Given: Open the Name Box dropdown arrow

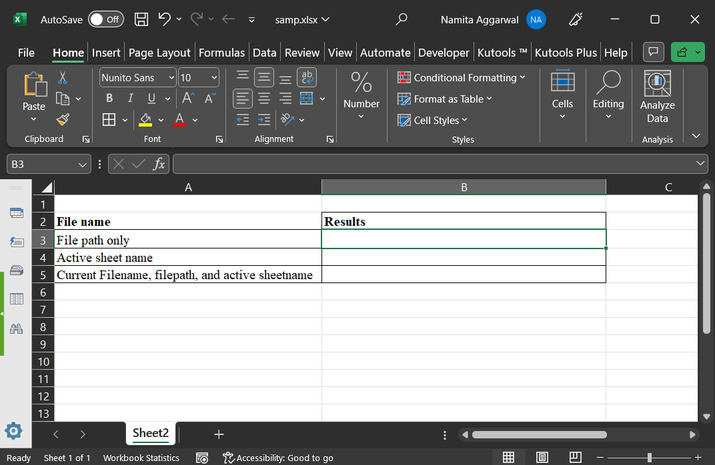Looking at the screenshot, I should pyautogui.click(x=83, y=164).
